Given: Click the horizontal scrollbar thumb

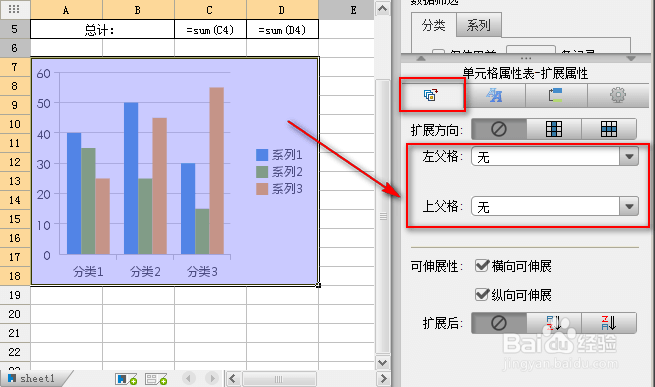Looking at the screenshot, I should (279, 379).
